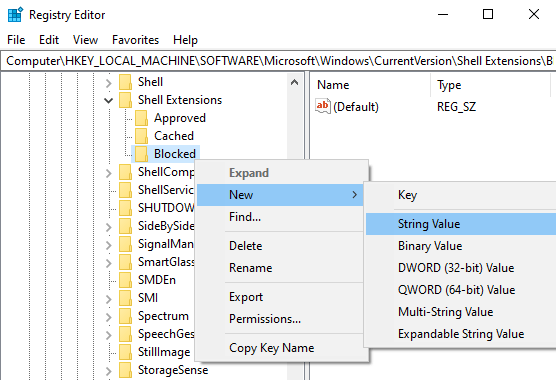Open the Edit menu

click(49, 40)
